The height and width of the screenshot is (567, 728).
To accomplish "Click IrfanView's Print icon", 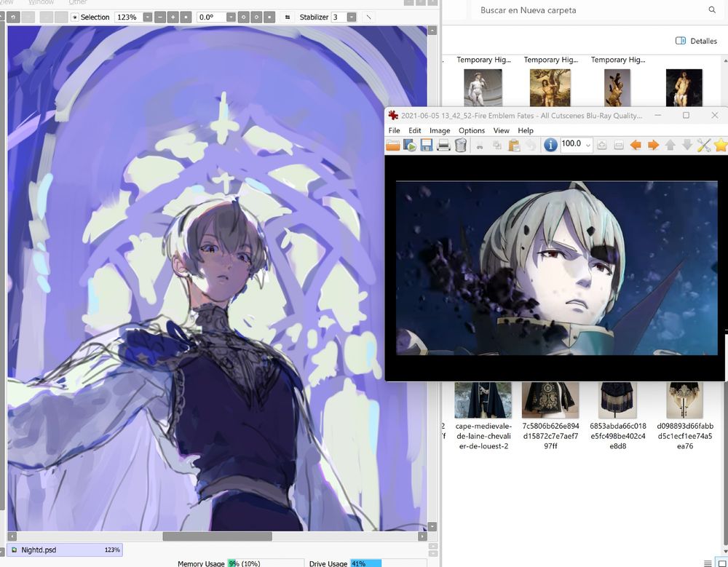I will 443,146.
